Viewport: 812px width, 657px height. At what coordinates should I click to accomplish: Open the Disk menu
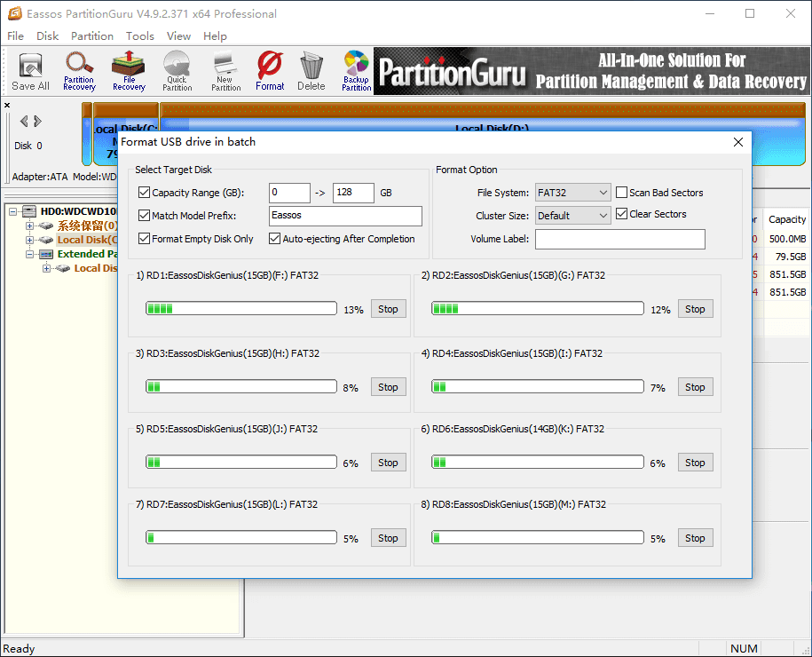click(x=48, y=36)
